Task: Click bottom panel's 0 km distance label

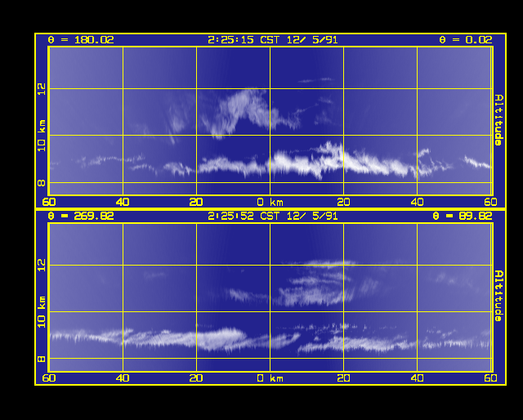Action: click(x=270, y=378)
